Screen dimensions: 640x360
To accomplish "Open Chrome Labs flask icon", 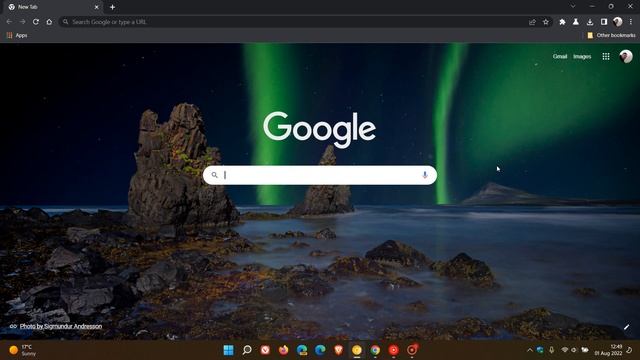I will 576,22.
